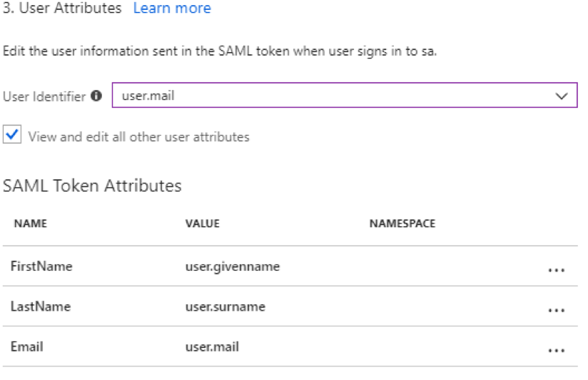Click the User Identifier field label
The height and width of the screenshot is (380, 588).
(44, 96)
